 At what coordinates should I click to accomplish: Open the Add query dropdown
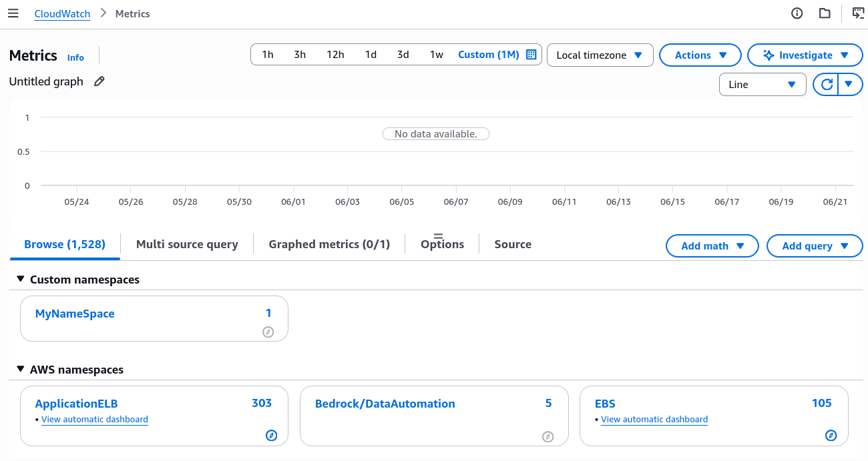[815, 246]
